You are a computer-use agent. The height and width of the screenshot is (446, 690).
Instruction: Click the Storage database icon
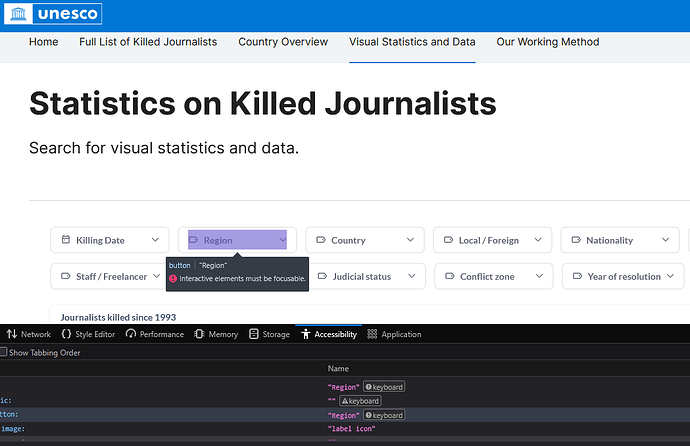point(253,334)
